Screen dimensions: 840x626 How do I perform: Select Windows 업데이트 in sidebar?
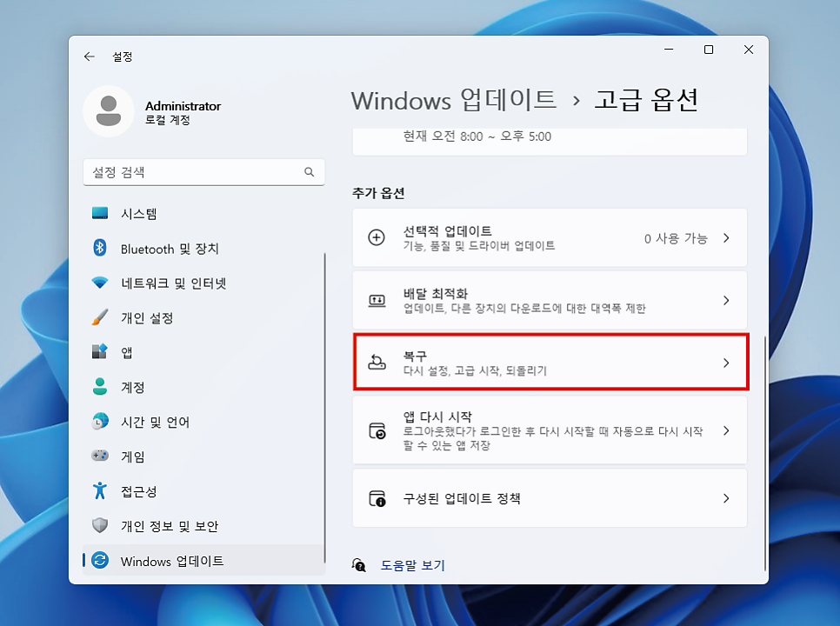click(x=203, y=561)
